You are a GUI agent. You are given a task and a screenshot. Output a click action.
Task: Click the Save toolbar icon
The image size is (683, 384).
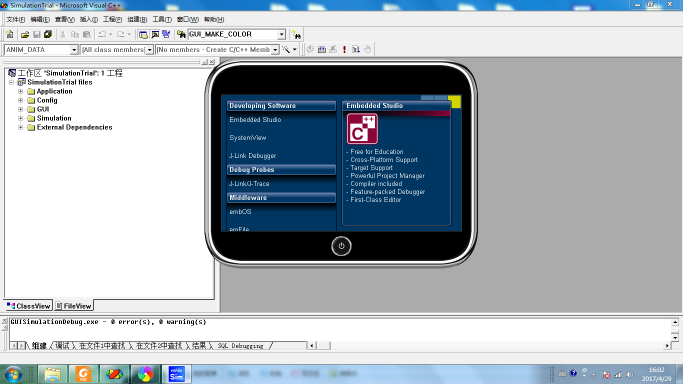coord(37,34)
